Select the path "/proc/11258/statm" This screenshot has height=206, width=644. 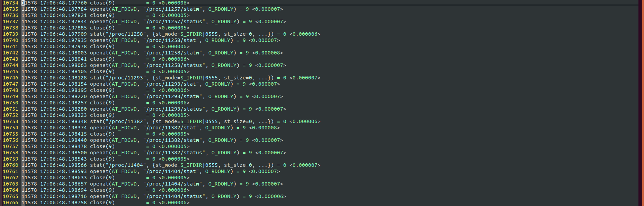pyautogui.click(x=173, y=53)
